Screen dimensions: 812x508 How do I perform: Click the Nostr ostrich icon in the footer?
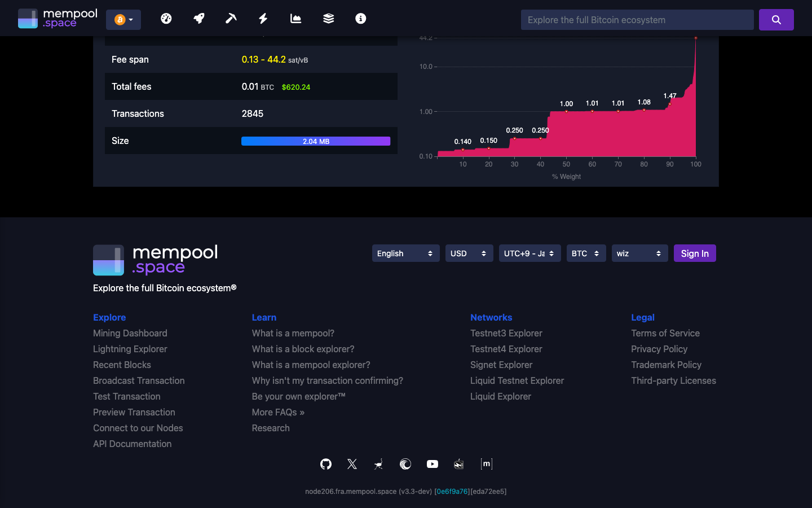click(x=378, y=464)
